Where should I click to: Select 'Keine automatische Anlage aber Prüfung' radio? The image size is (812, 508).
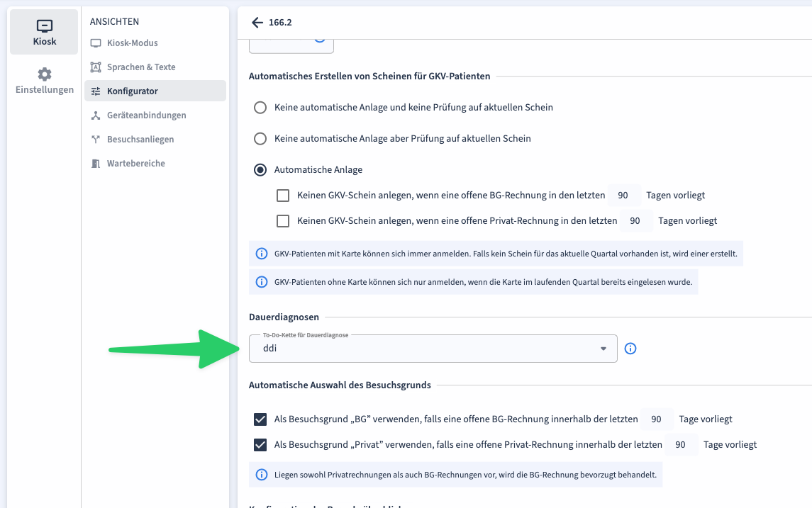point(260,139)
